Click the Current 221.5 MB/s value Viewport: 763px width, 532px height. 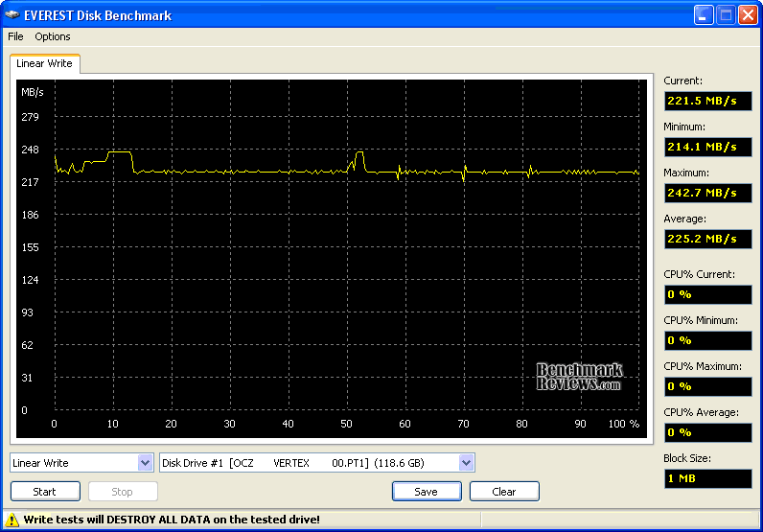point(708,101)
